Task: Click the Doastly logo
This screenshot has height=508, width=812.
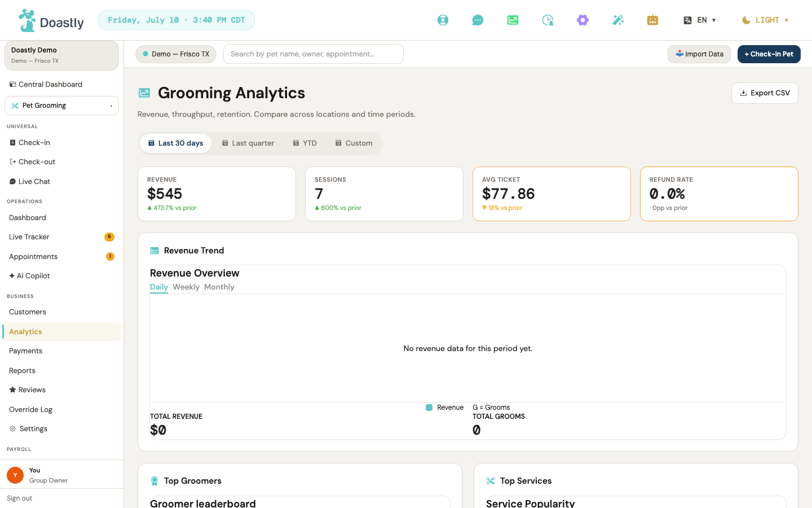Action: click(51, 21)
